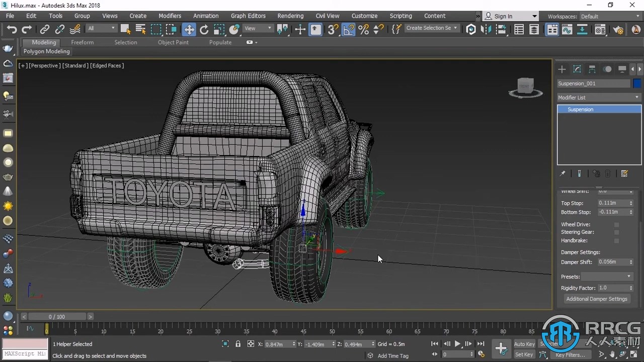This screenshot has width=644, height=362.
Task: Open Workspaces Default dropdown
Action: [x=610, y=16]
